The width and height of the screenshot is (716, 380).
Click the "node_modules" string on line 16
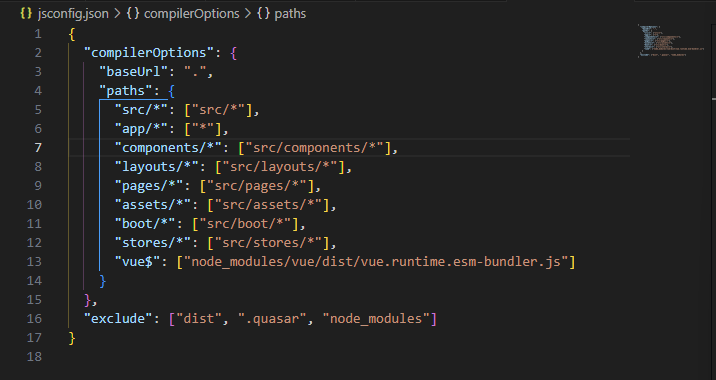pos(376,318)
